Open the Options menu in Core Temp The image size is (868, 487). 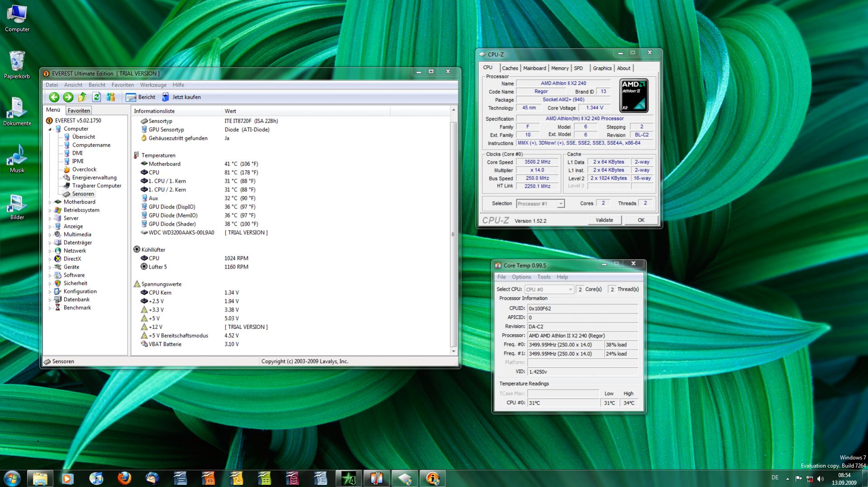[521, 277]
